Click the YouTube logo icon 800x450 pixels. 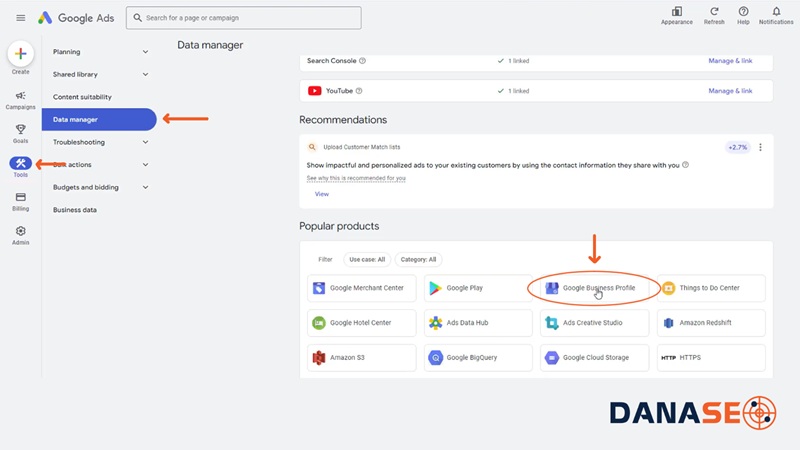tap(314, 91)
